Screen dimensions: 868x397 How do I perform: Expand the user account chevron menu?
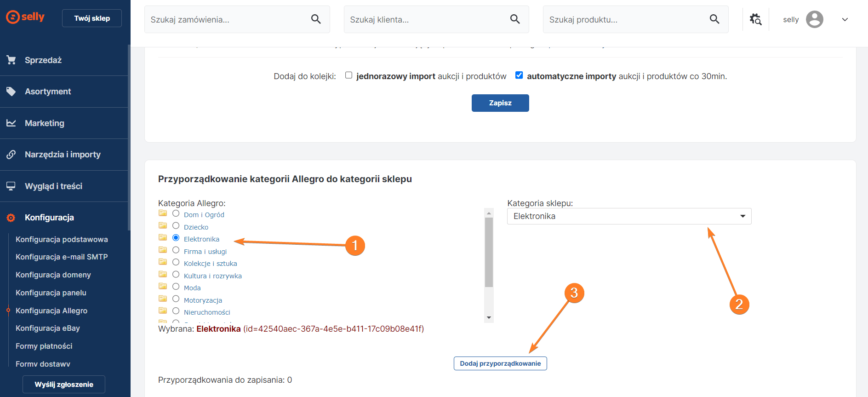click(845, 19)
